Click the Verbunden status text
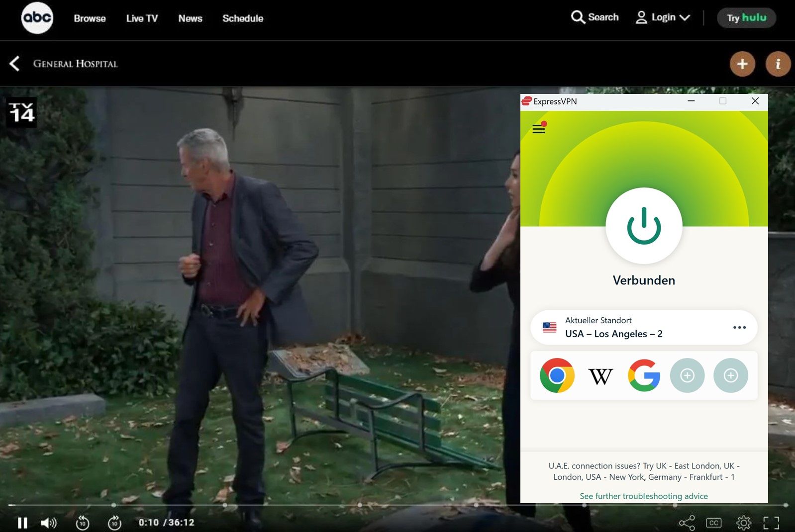 point(644,280)
